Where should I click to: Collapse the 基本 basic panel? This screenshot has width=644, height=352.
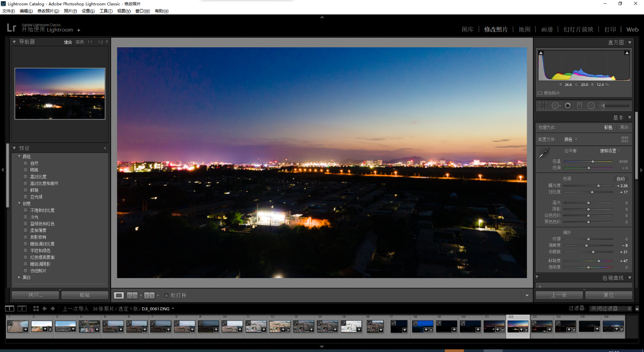point(630,118)
